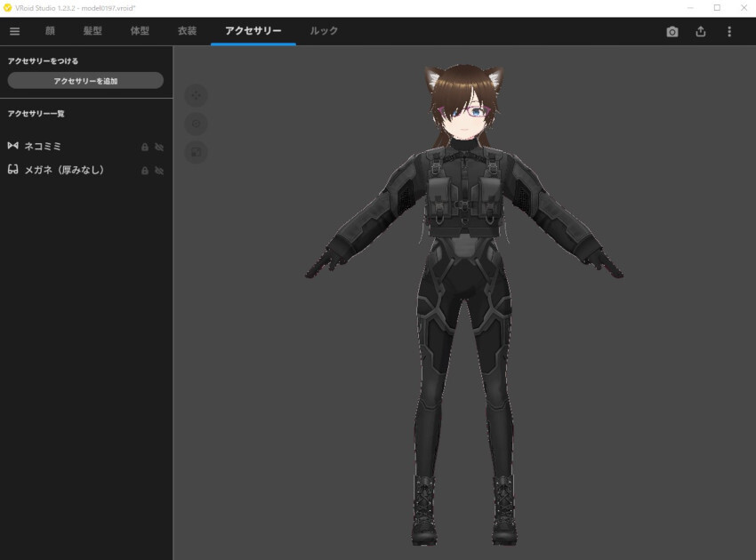Select the メガネ（厚みなし） list item
The height and width of the screenshot is (560, 756).
click(64, 170)
